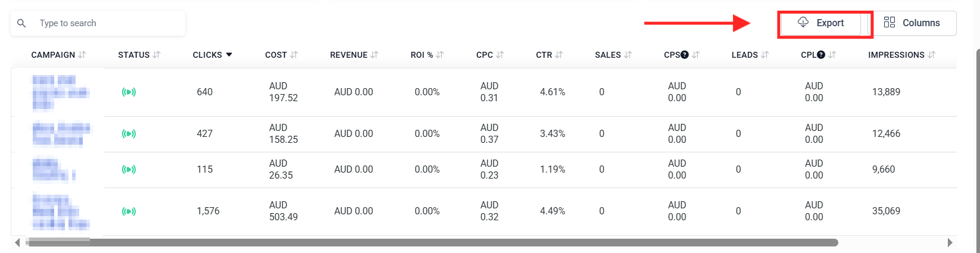Click the search magnifier icon

[x=21, y=23]
